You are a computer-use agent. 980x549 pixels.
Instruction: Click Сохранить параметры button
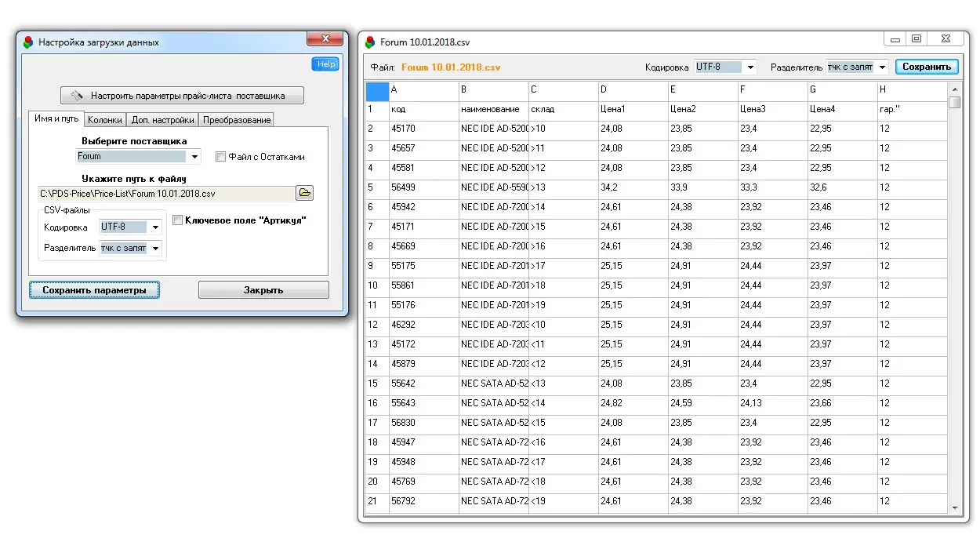tap(94, 290)
